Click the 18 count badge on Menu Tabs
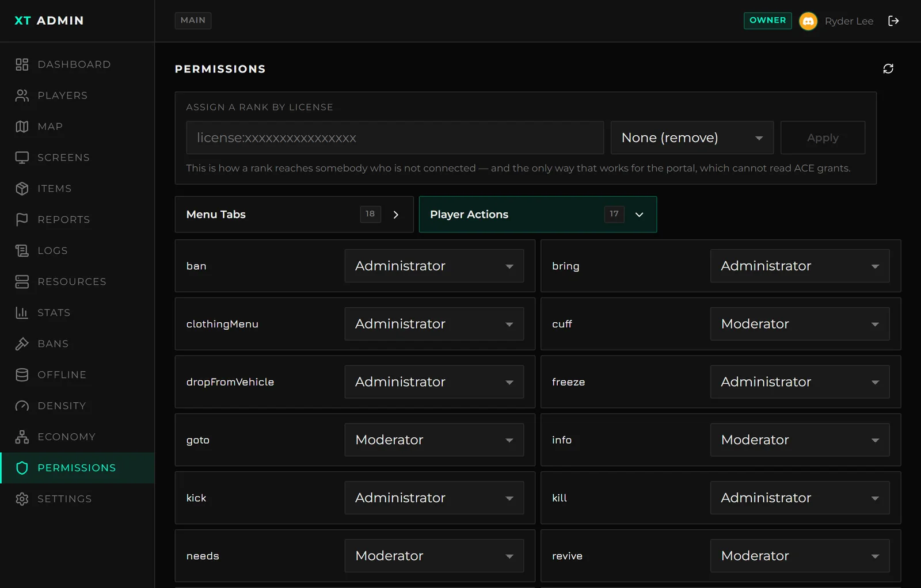Image resolution: width=921 pixels, height=588 pixels. tap(370, 214)
